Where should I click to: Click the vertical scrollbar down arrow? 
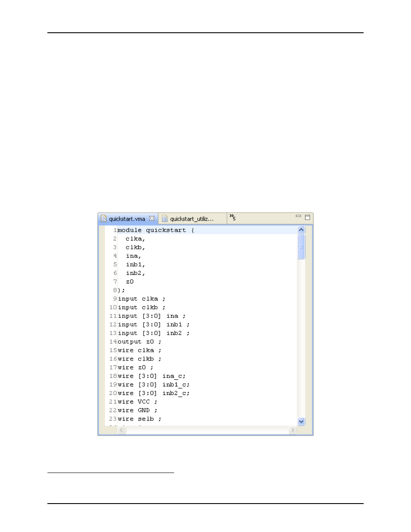(x=301, y=422)
